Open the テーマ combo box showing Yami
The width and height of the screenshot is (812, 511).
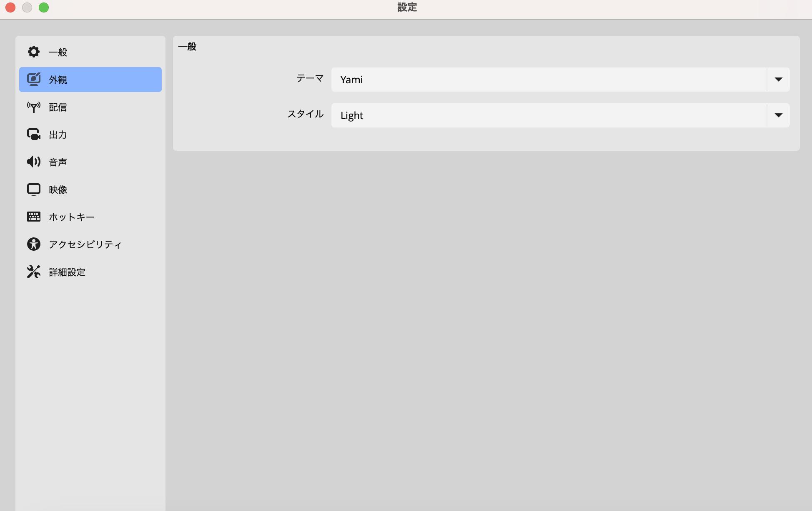click(560, 80)
